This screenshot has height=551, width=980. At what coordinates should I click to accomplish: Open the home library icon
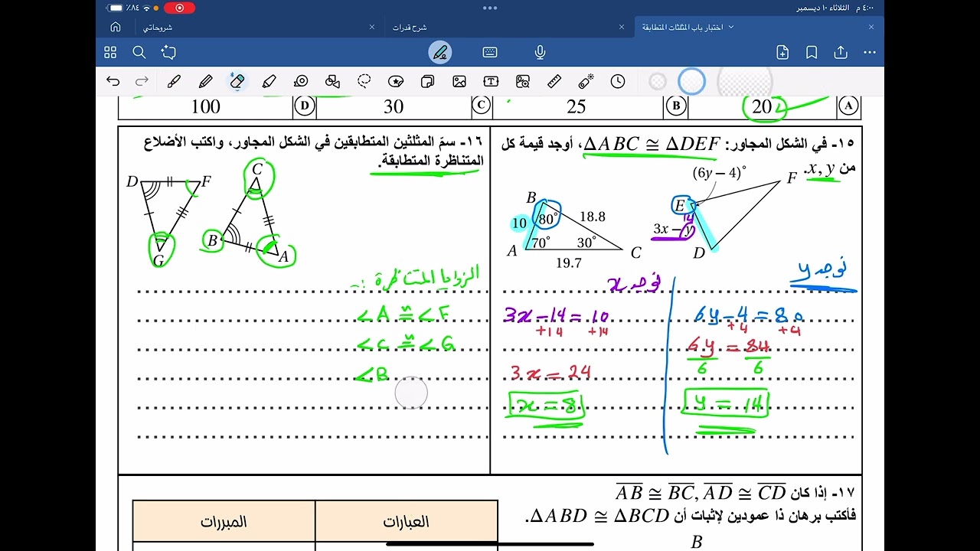[x=116, y=27]
